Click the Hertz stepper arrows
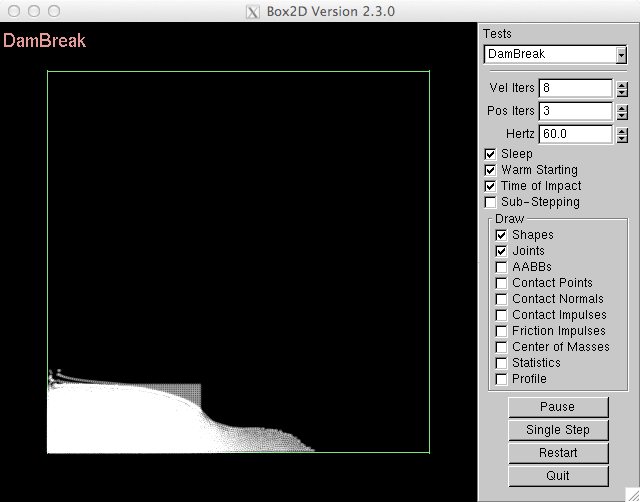The width and height of the screenshot is (640, 502). (x=622, y=133)
